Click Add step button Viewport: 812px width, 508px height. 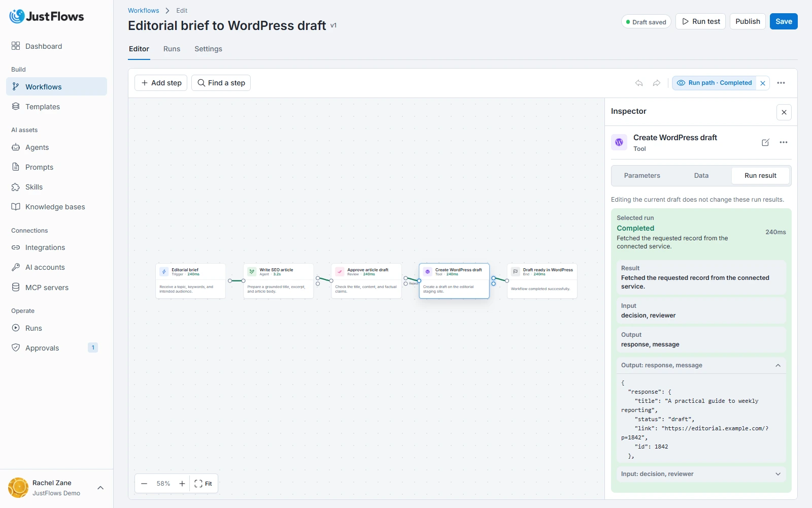(x=161, y=83)
